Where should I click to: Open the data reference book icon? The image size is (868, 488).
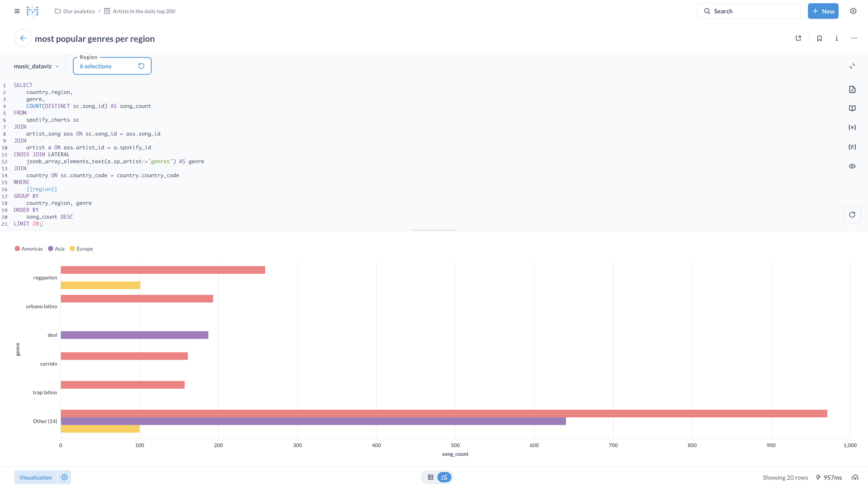point(852,108)
